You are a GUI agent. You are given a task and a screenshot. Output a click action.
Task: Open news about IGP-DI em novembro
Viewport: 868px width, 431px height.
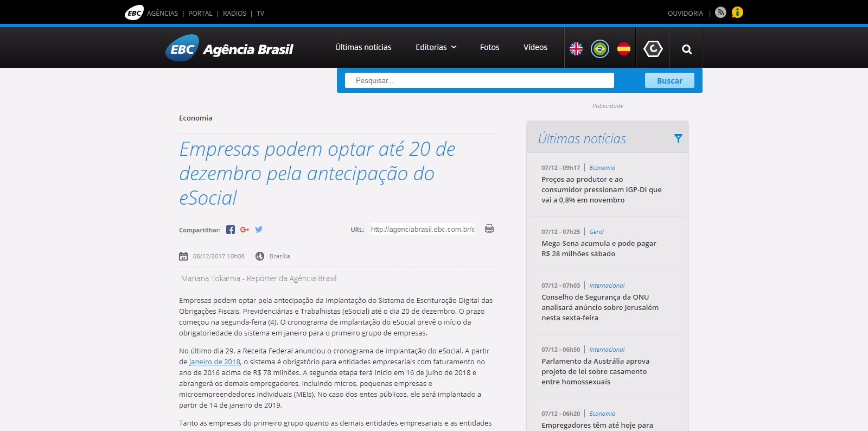point(602,189)
